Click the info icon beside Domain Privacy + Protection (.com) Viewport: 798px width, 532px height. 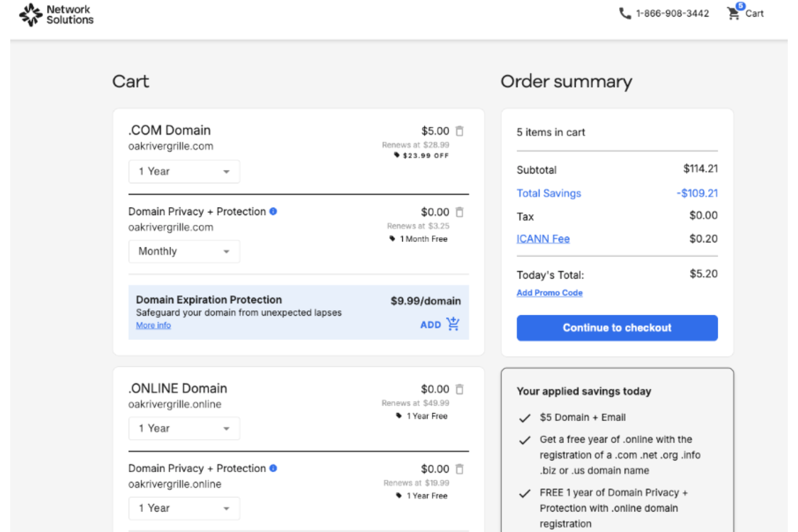tap(273, 211)
